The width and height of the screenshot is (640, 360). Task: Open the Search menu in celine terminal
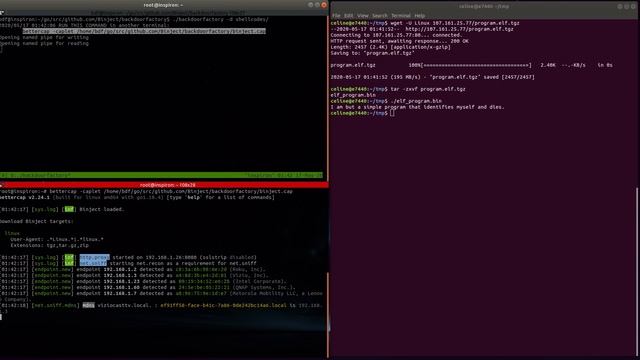pyautogui.click(x=380, y=16)
